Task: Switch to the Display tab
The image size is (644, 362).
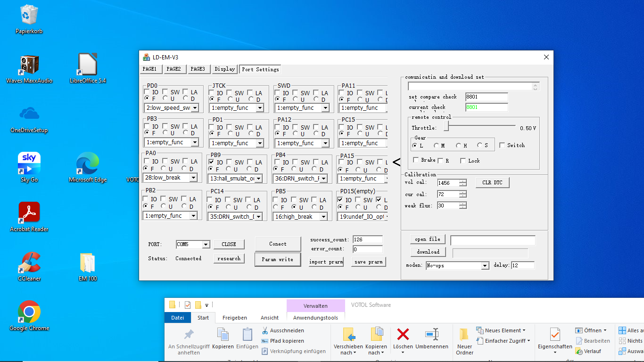Action: tap(224, 69)
